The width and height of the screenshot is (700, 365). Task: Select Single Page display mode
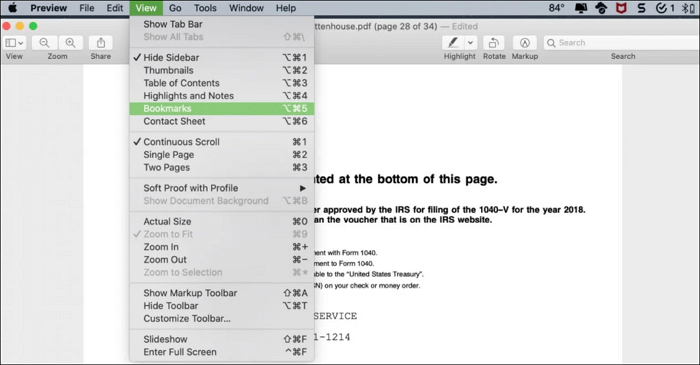click(222, 155)
